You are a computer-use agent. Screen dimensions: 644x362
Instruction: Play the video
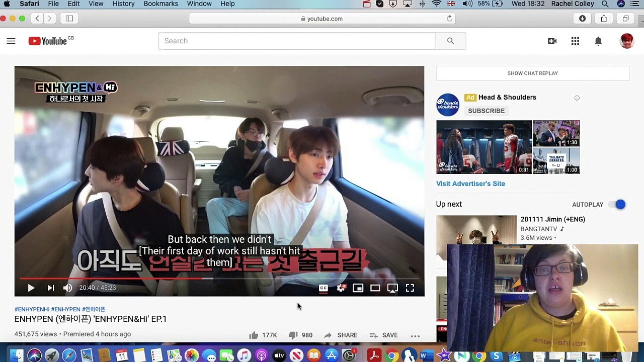coord(31,288)
